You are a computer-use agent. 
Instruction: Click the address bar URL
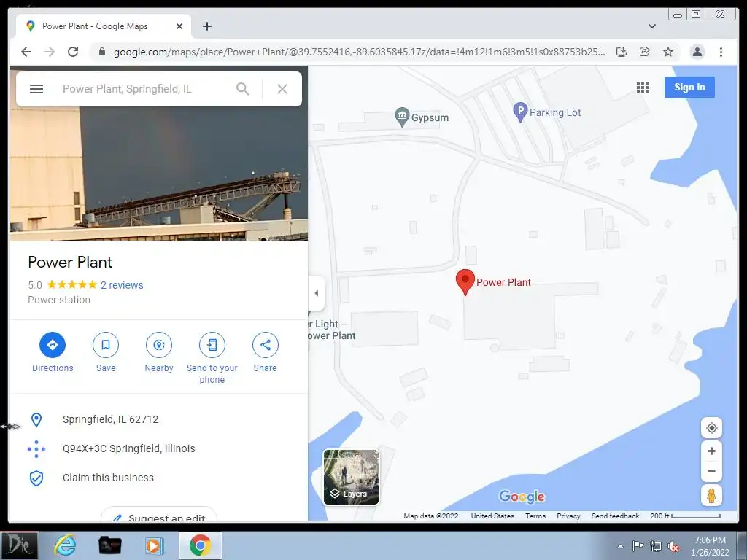tap(359, 52)
